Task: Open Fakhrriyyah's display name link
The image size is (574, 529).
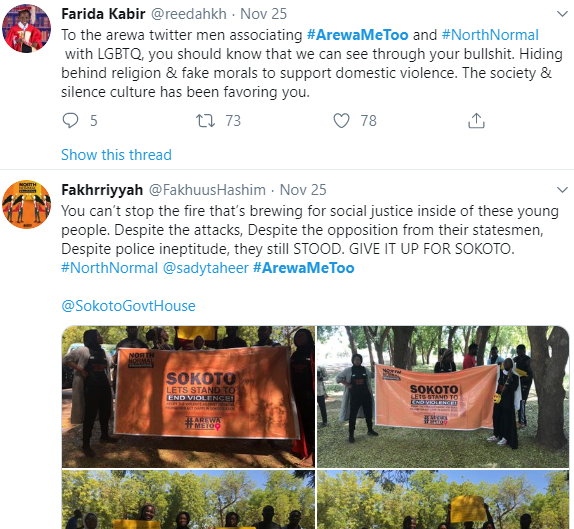Action: 102,190
